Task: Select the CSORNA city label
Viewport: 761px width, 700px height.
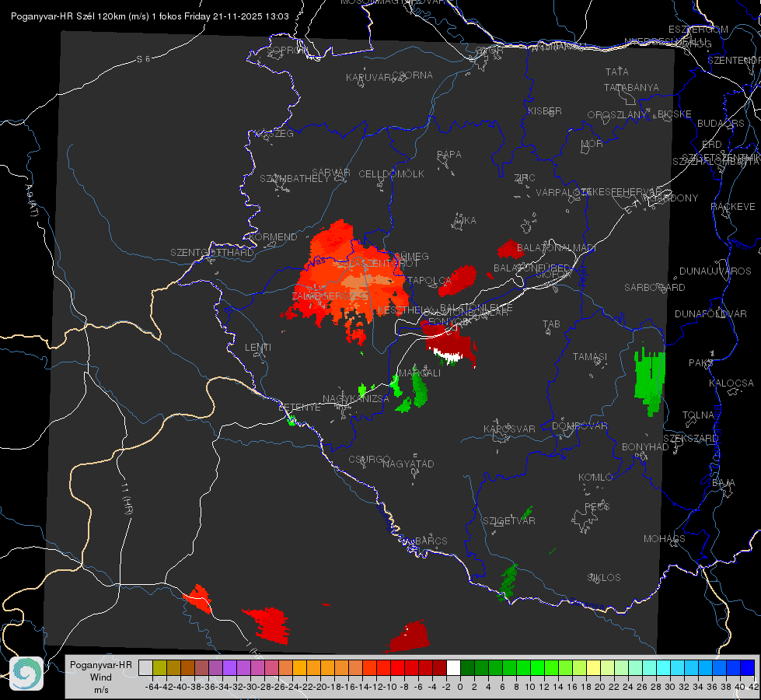Action: 413,75
